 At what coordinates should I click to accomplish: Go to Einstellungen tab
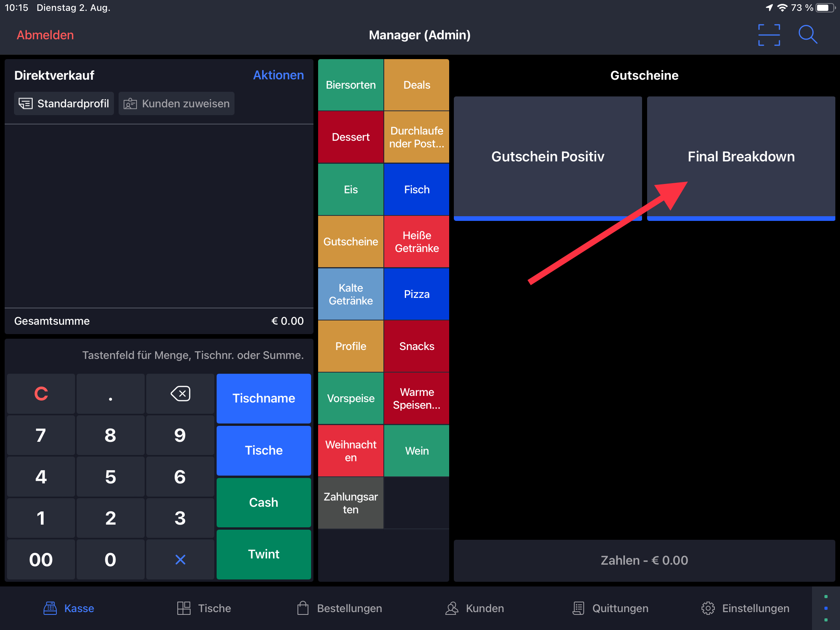pos(745,608)
